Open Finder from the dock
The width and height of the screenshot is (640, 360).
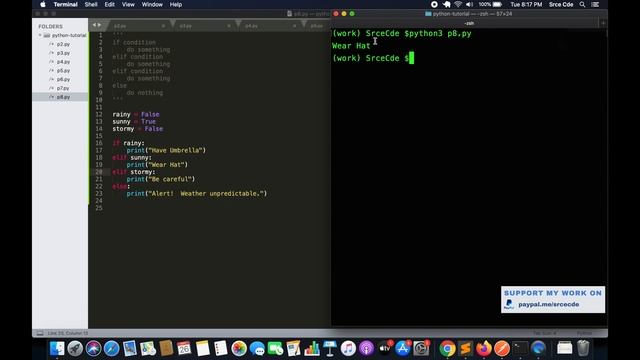click(57, 348)
